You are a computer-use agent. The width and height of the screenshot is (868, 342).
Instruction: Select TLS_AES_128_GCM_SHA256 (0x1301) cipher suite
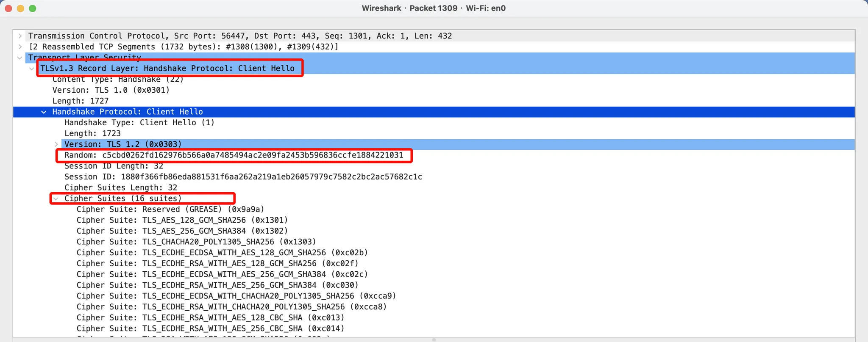[182, 220]
